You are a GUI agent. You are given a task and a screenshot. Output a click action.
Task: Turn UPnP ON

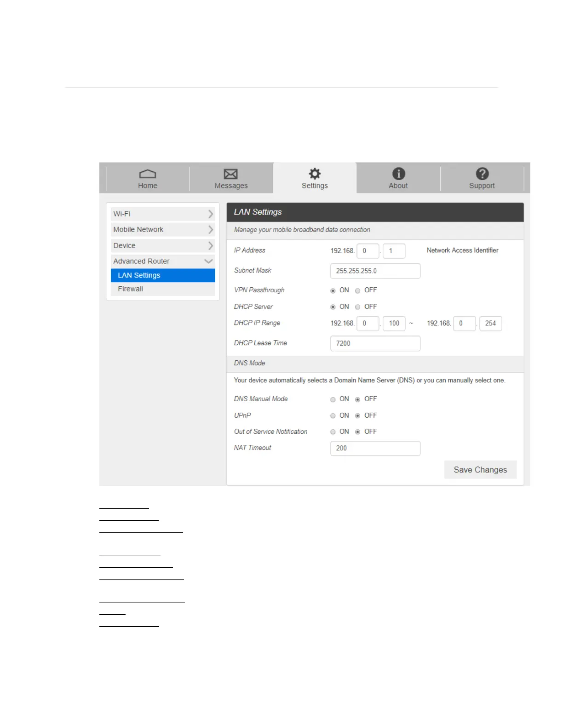(x=333, y=416)
